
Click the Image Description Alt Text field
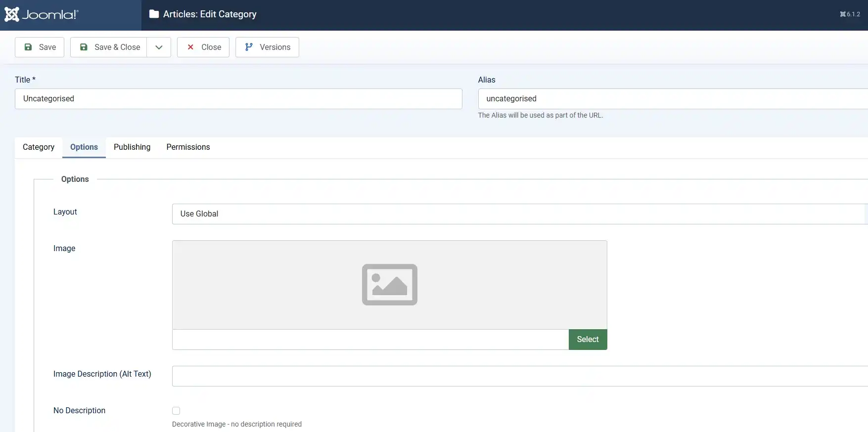point(520,376)
